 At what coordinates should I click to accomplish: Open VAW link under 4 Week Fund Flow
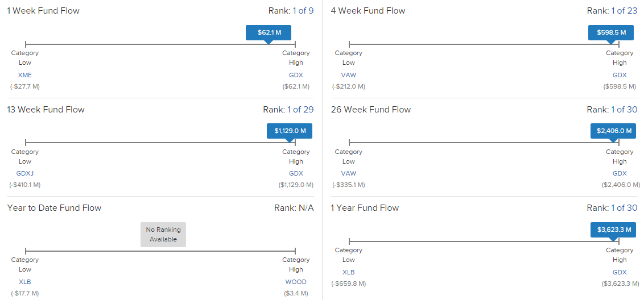349,75
